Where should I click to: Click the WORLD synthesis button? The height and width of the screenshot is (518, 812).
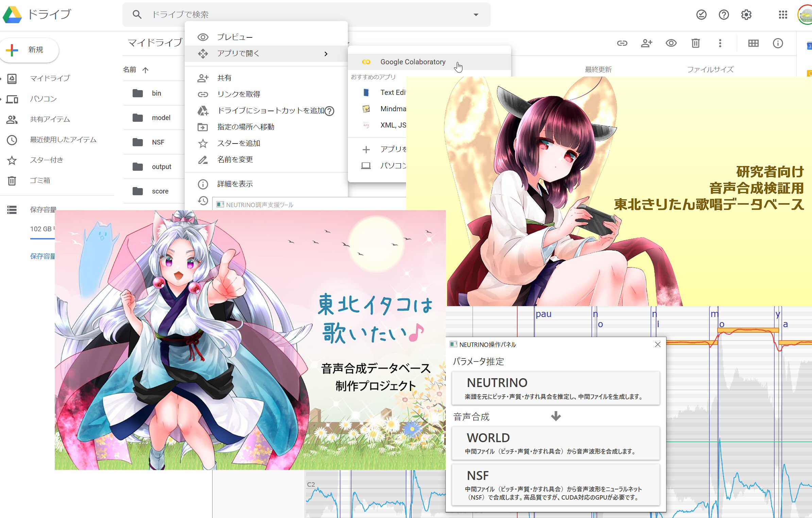[x=556, y=443]
